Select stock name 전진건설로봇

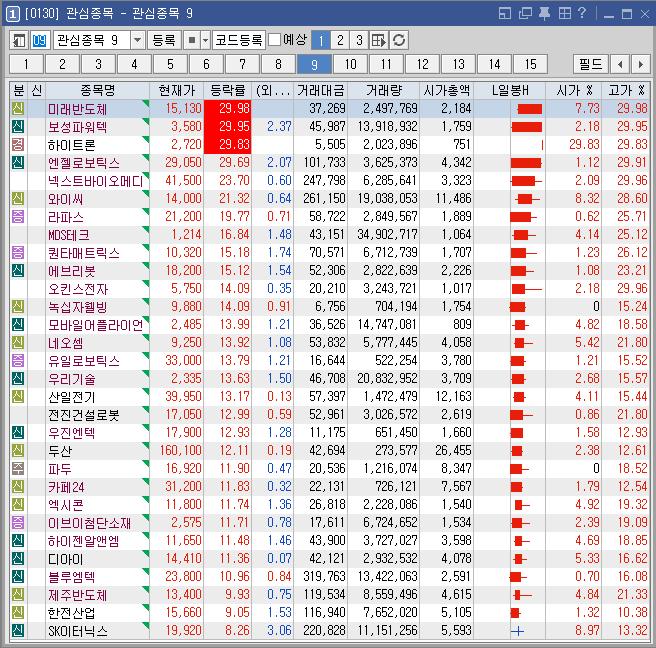tap(84, 415)
